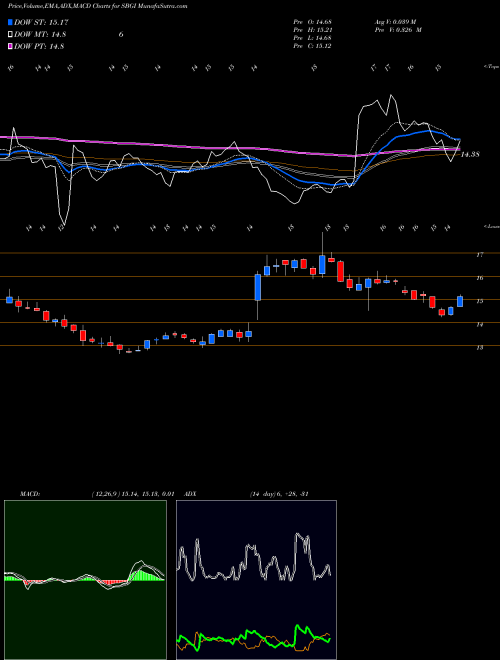This screenshot has height=660, width=500.
Task: Click the tall blue breakout candlestick near 15-16
Action: [258, 287]
